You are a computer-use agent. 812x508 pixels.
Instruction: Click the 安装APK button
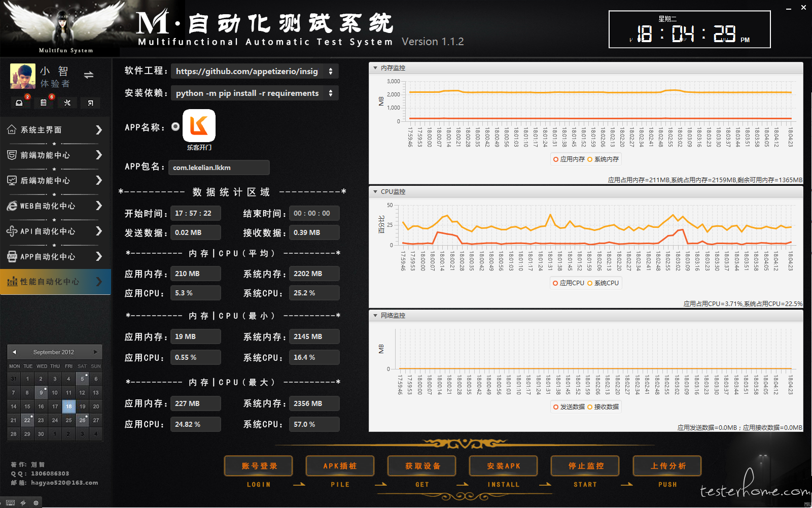tap(504, 466)
